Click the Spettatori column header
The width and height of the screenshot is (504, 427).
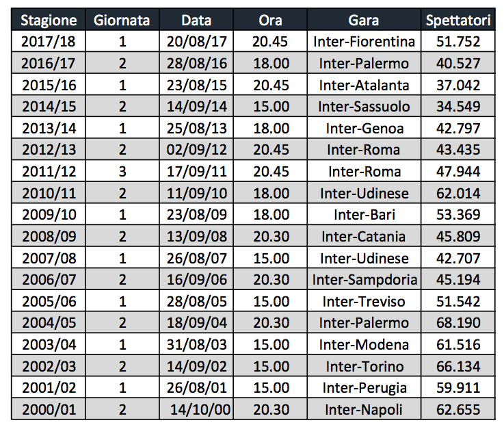[457, 21]
